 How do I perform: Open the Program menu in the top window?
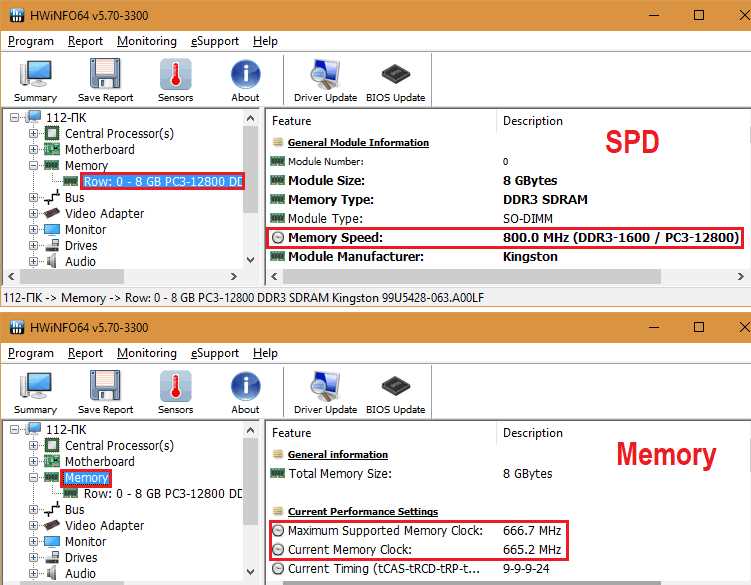[31, 41]
